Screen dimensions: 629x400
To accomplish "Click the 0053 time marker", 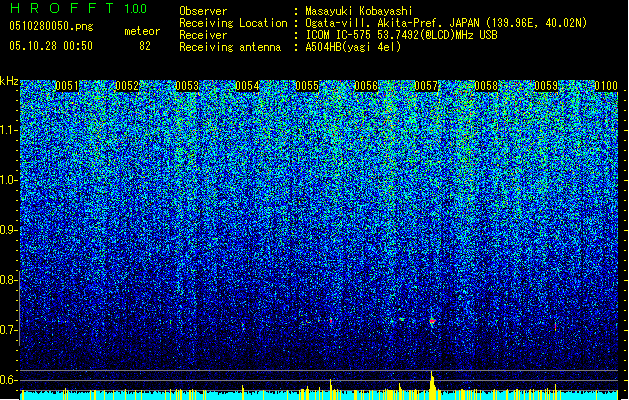I will point(187,86).
